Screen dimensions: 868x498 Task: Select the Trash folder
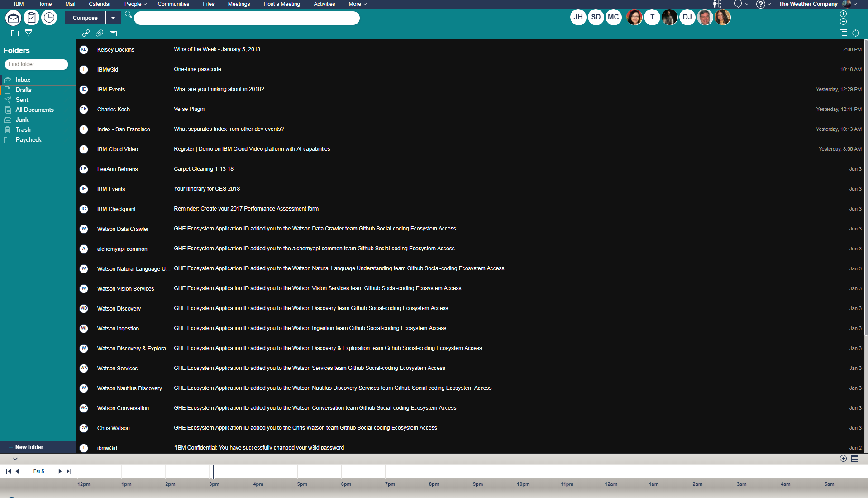click(x=38, y=130)
